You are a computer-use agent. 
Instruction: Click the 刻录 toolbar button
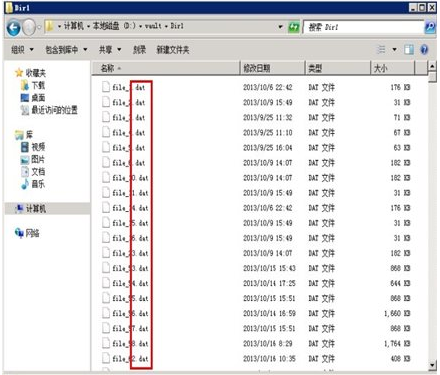(x=139, y=50)
